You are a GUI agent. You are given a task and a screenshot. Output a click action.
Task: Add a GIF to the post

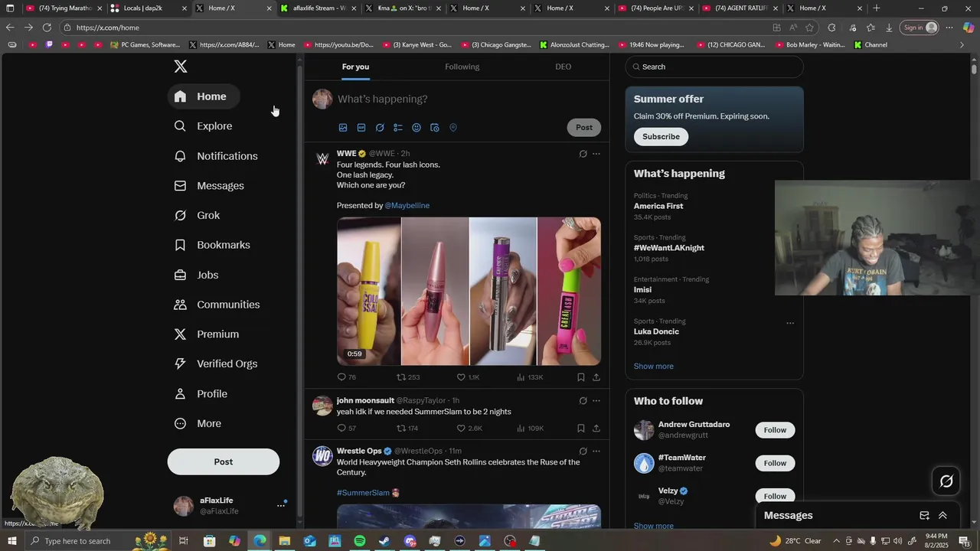(361, 128)
